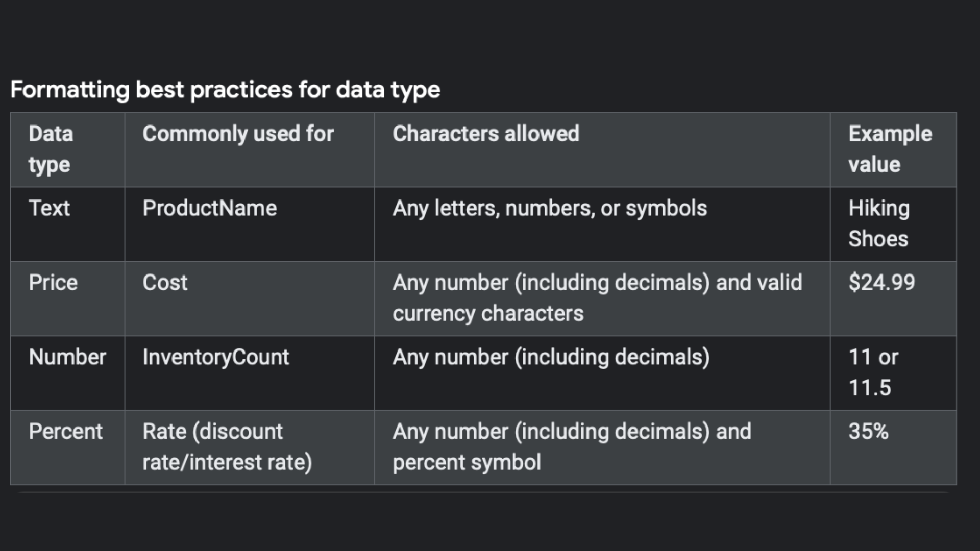Viewport: 980px width, 551px height.
Task: Select the 'Commonly used for' column header
Action: point(250,149)
